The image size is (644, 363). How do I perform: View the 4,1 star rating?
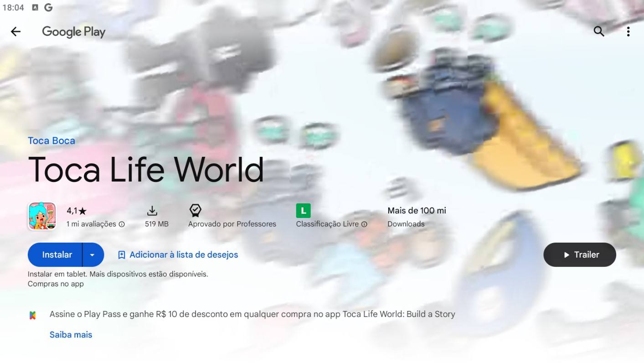coord(77,211)
